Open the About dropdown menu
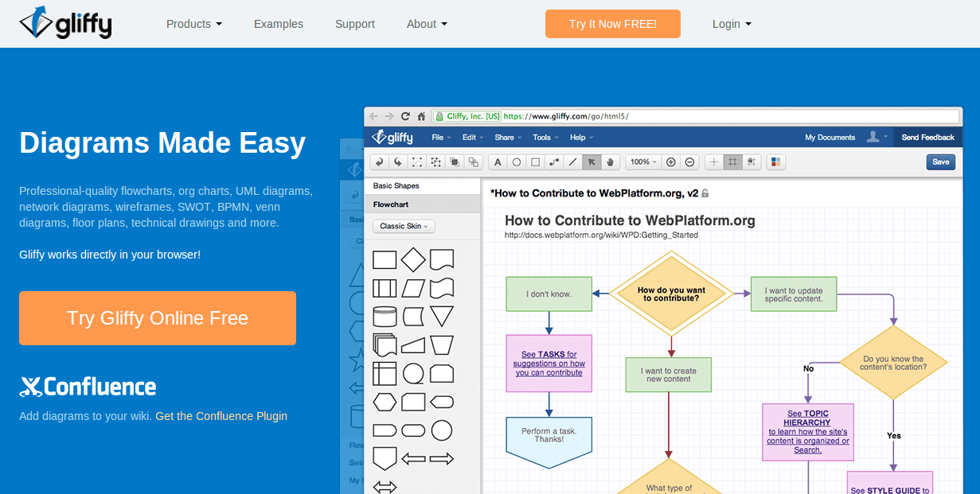The height and width of the screenshot is (494, 980). (427, 24)
